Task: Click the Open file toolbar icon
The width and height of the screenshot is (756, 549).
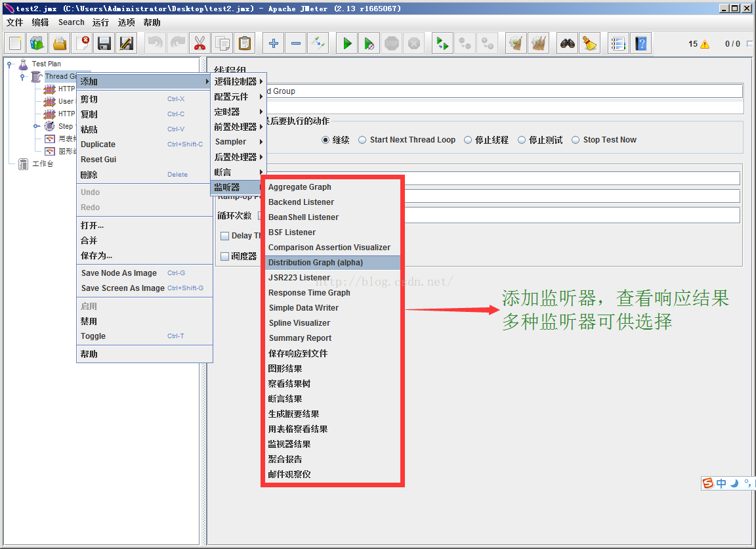Action: point(60,43)
